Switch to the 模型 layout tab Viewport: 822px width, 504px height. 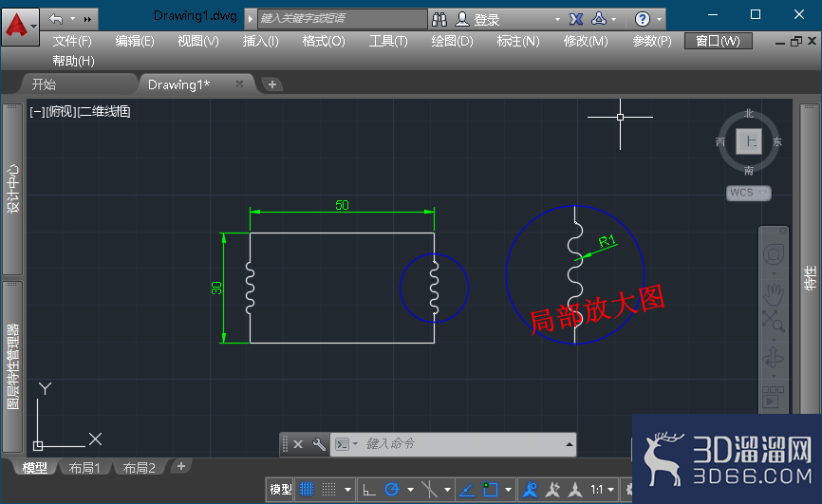[x=34, y=467]
